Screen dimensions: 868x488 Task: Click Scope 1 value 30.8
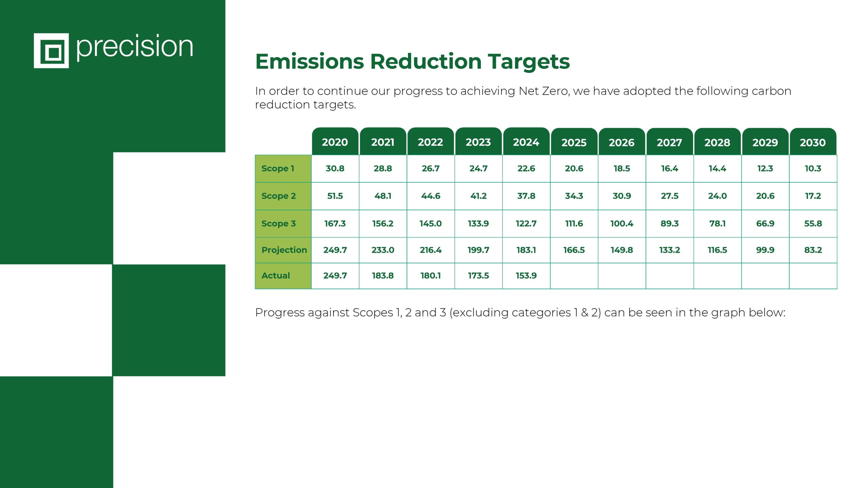pyautogui.click(x=335, y=168)
